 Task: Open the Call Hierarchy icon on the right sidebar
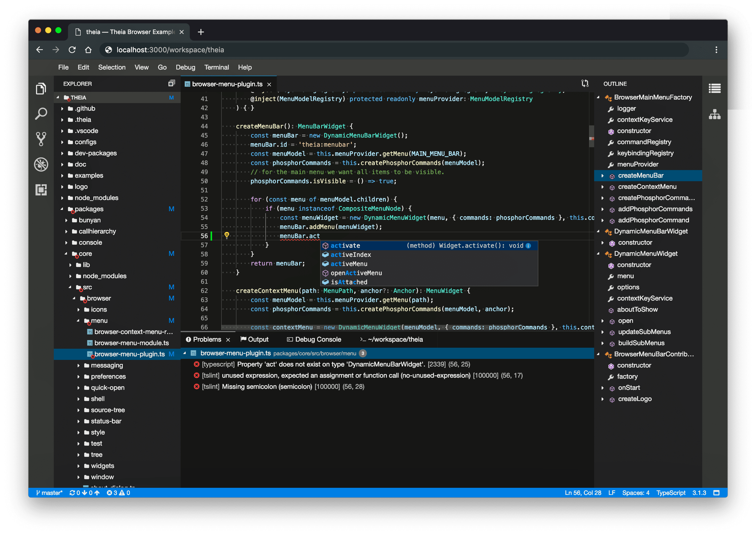pos(714,114)
